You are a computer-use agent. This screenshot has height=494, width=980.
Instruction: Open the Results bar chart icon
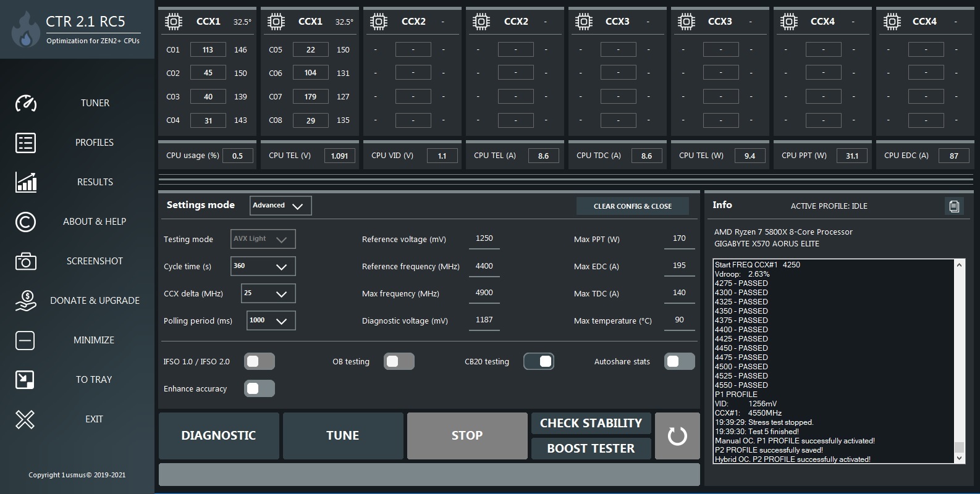(25, 182)
